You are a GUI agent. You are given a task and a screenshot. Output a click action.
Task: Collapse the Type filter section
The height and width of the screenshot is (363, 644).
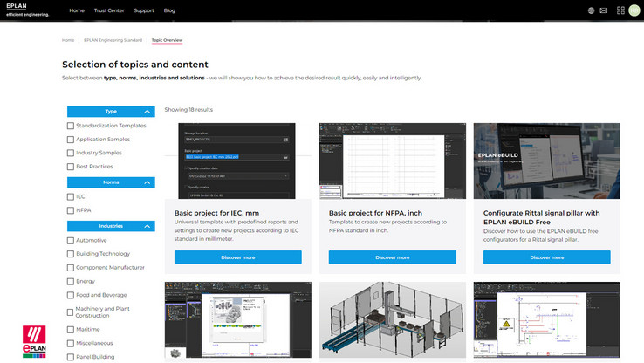147,112
